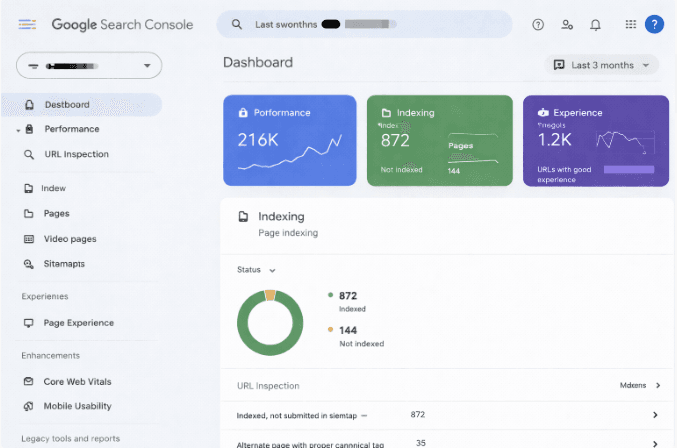Open Performance in the sidebar

coord(72,129)
